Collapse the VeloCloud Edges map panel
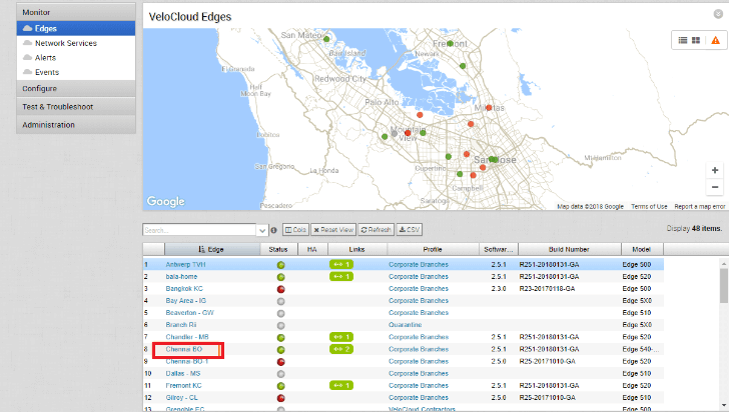 click(x=718, y=14)
